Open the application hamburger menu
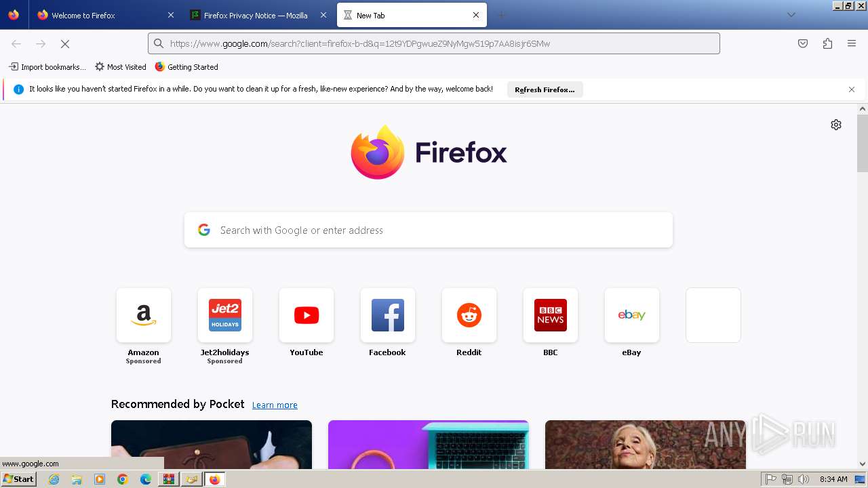Image resolution: width=868 pixels, height=488 pixels. tap(852, 43)
